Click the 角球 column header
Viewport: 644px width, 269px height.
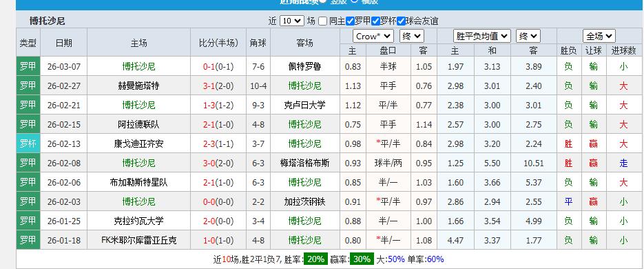[x=258, y=43]
